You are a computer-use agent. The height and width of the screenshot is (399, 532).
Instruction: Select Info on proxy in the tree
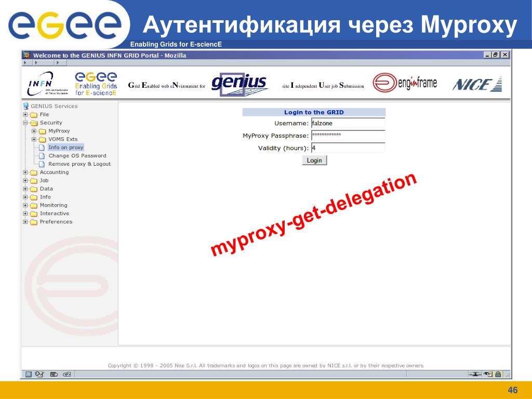coord(65,148)
